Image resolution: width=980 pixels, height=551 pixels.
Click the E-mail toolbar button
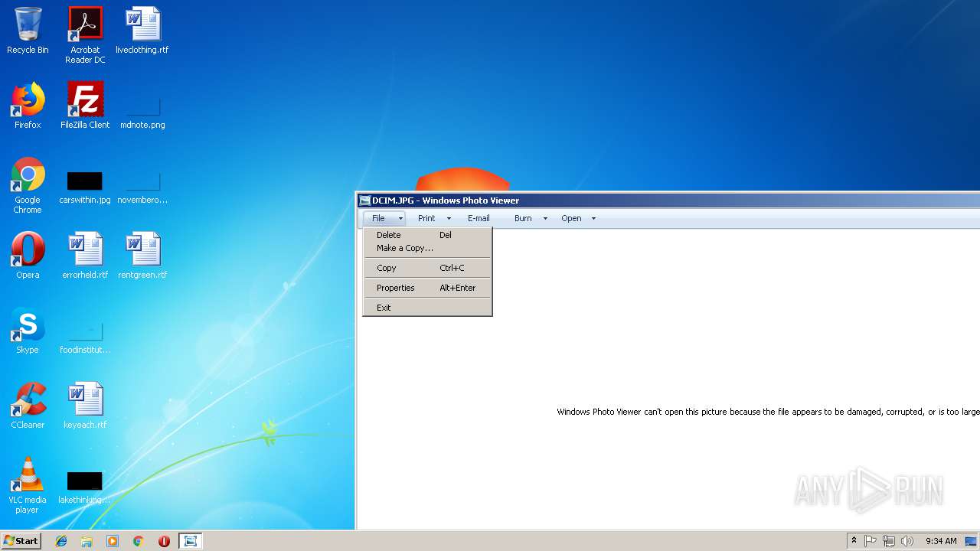click(479, 218)
